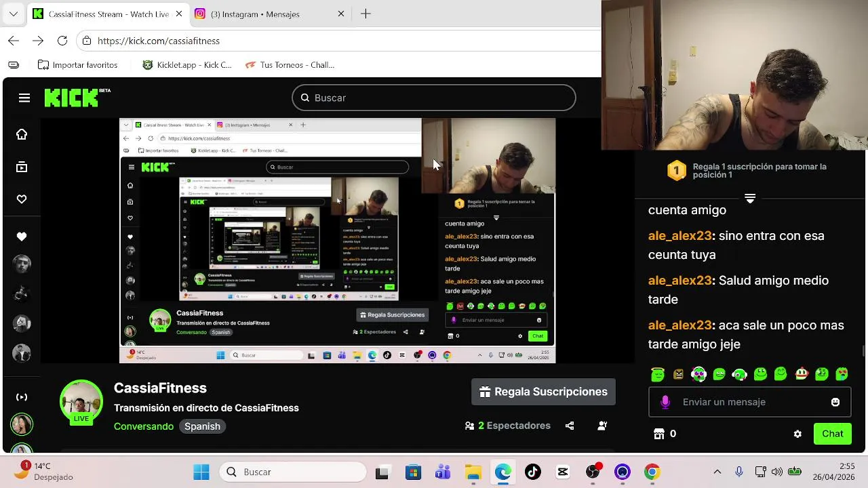Viewport: 868px width, 488px height.
Task: Open the Kicklet.app bookmark
Action: (187, 65)
